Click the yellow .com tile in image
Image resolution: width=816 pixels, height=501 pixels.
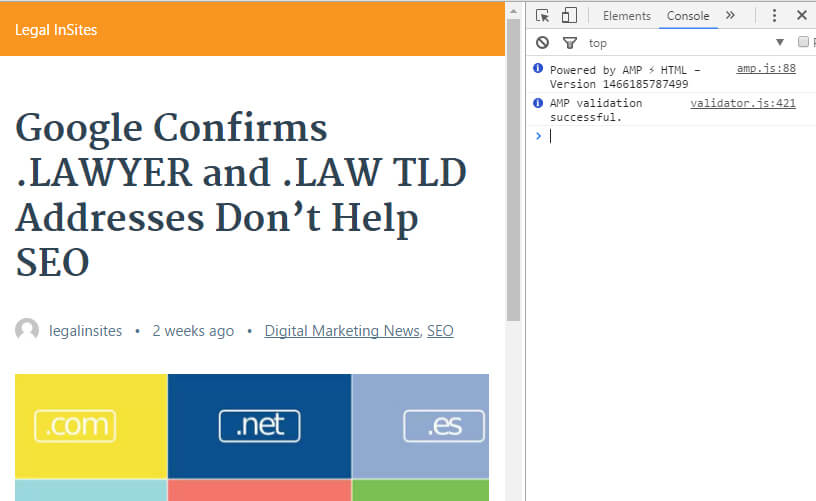tap(91, 426)
